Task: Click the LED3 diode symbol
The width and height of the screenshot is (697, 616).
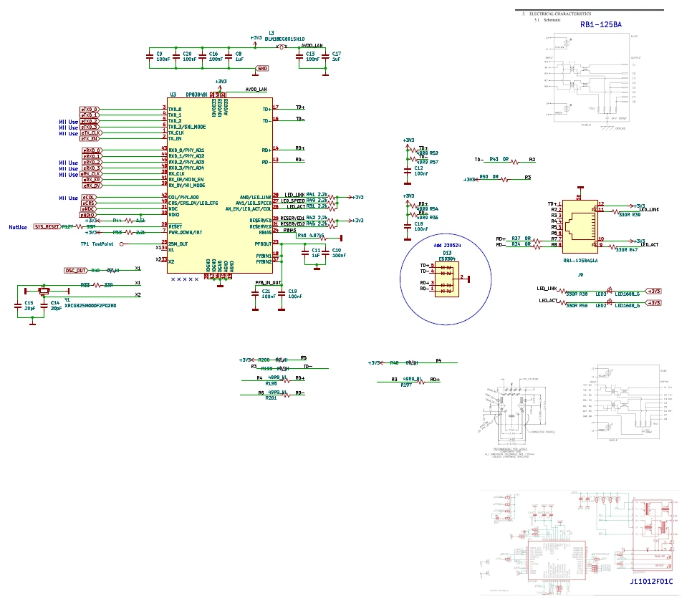Action: 610,291
